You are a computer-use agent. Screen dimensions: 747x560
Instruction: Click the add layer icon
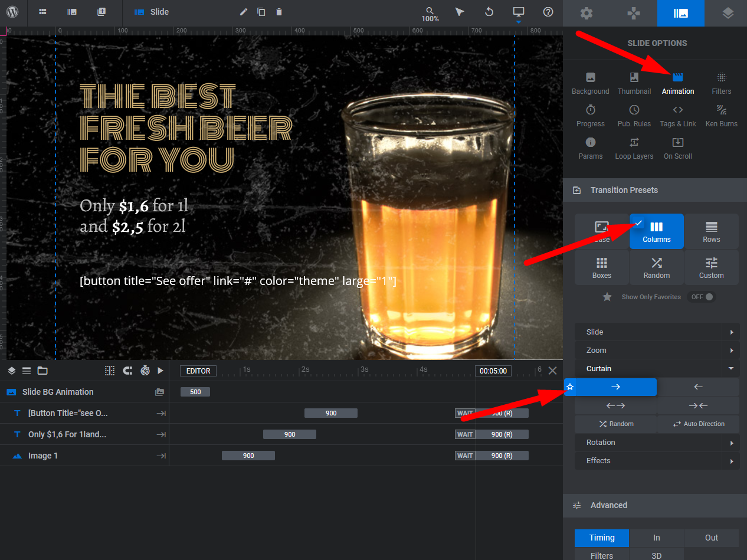(101, 12)
